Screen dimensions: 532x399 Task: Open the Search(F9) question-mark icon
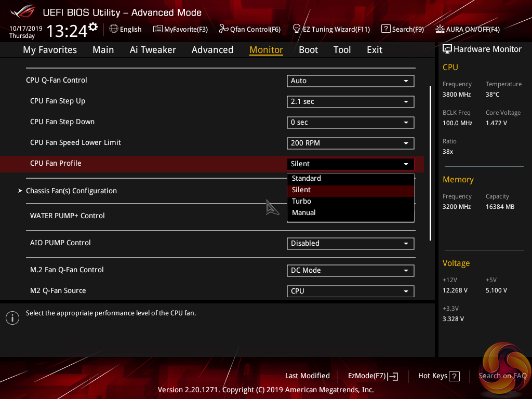[x=386, y=29]
